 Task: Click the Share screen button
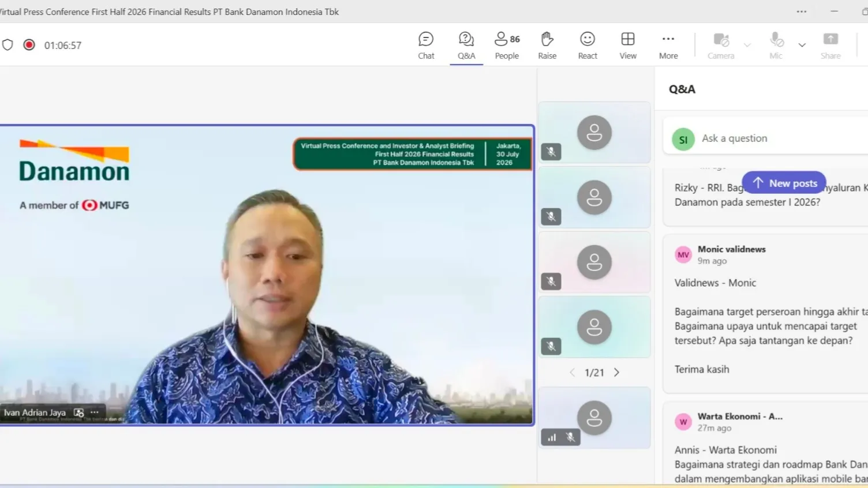click(830, 46)
